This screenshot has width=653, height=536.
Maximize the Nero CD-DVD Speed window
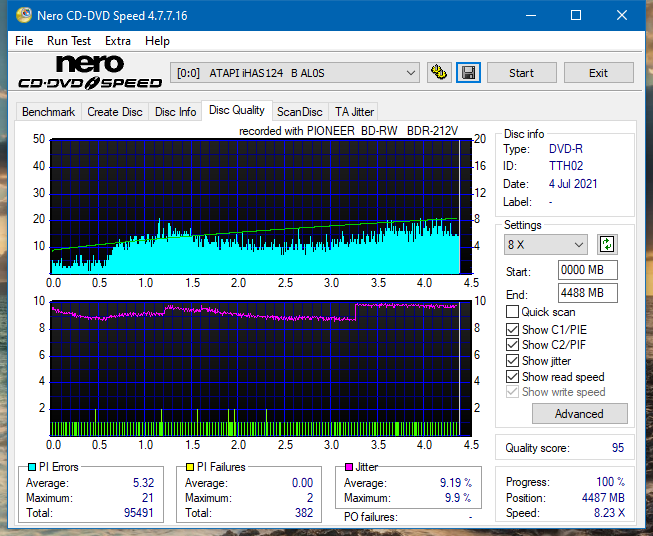point(576,15)
